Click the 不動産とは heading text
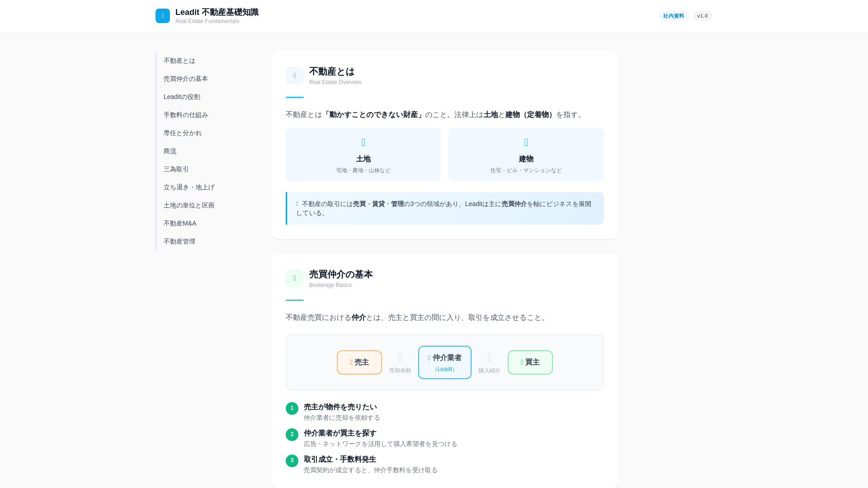868x488 pixels. [332, 71]
